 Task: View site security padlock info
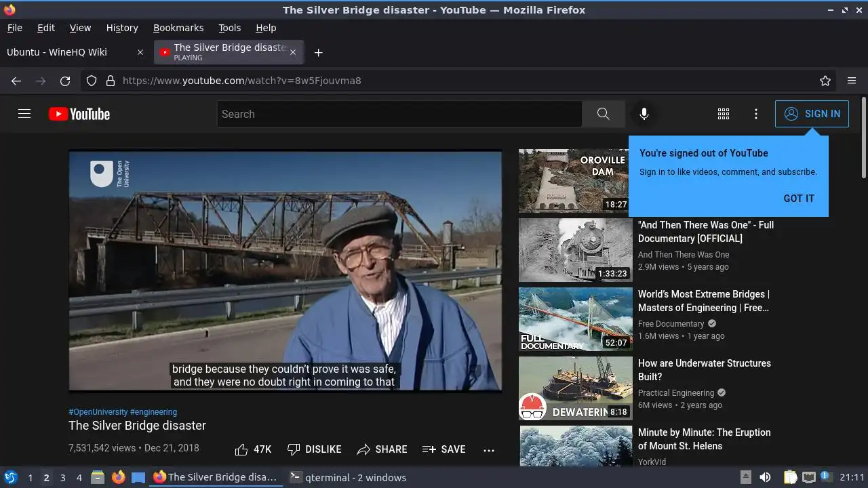pyautogui.click(x=111, y=81)
